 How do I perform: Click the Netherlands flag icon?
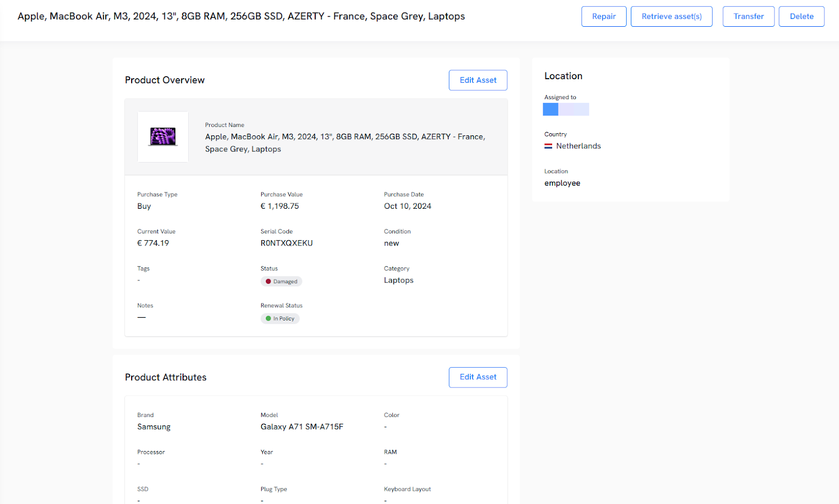pyautogui.click(x=548, y=146)
